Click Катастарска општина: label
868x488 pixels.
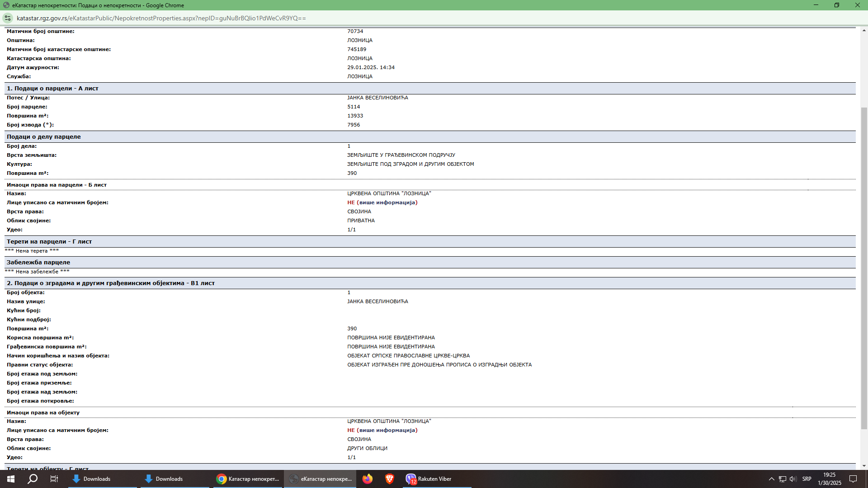point(38,59)
